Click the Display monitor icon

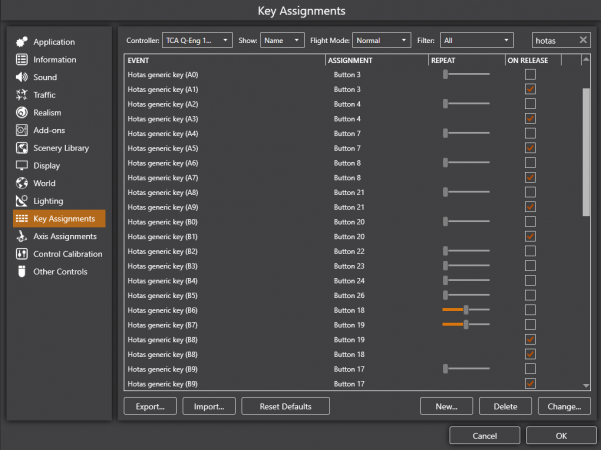tap(22, 165)
